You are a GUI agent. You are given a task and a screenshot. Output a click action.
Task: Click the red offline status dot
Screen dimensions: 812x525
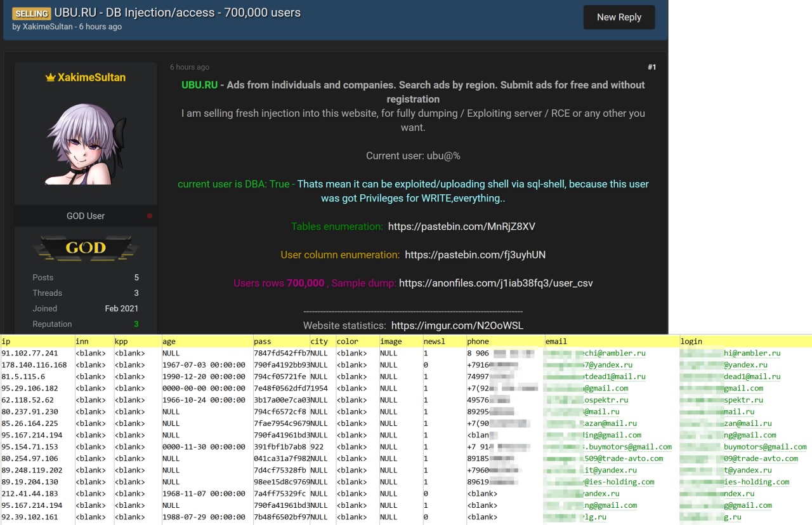(150, 216)
